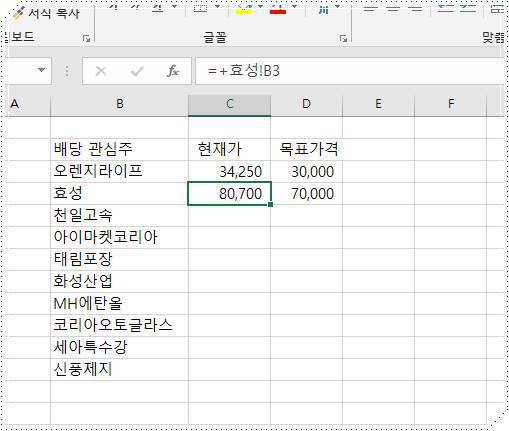
Task: Open the Clipboard group dialog launcher
Action: [86, 39]
